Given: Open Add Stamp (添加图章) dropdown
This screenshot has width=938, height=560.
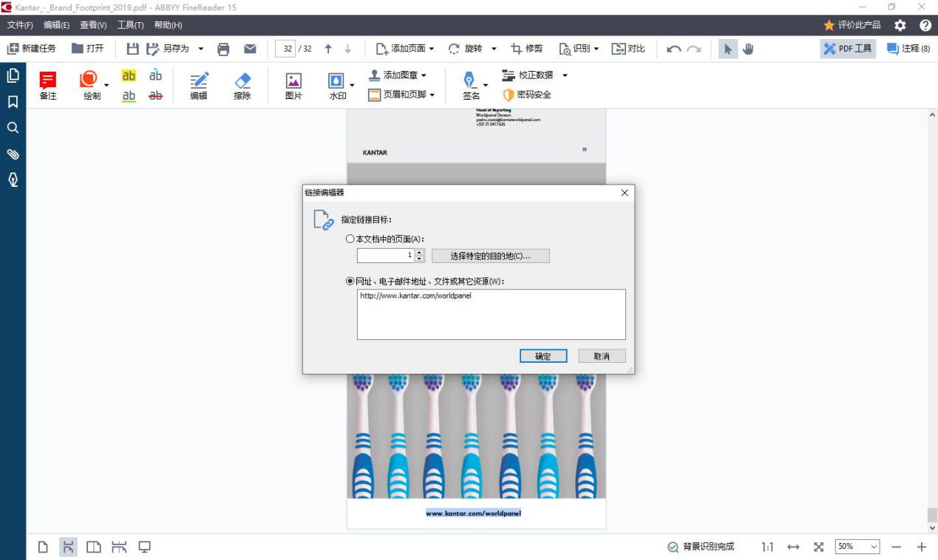Looking at the screenshot, I should [x=398, y=75].
